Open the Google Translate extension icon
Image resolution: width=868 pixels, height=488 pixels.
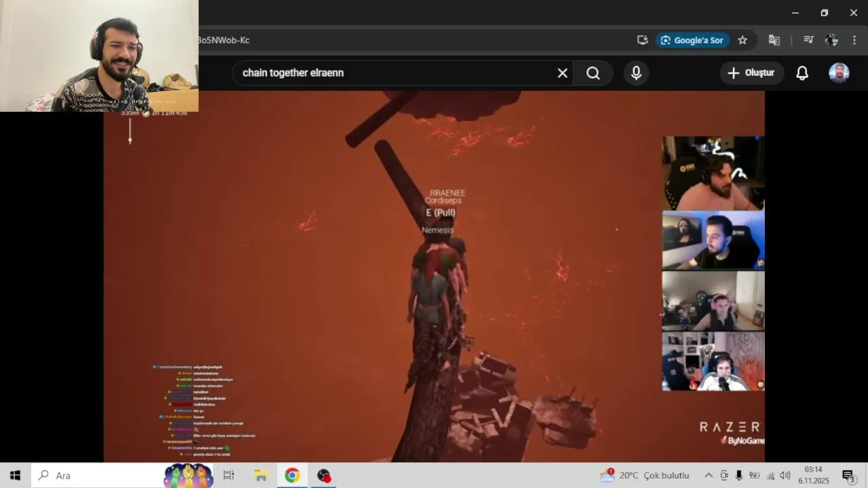tap(774, 40)
